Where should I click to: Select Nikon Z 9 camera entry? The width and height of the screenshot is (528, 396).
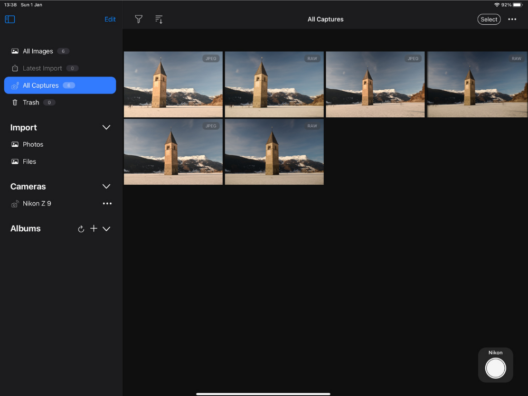tap(37, 203)
